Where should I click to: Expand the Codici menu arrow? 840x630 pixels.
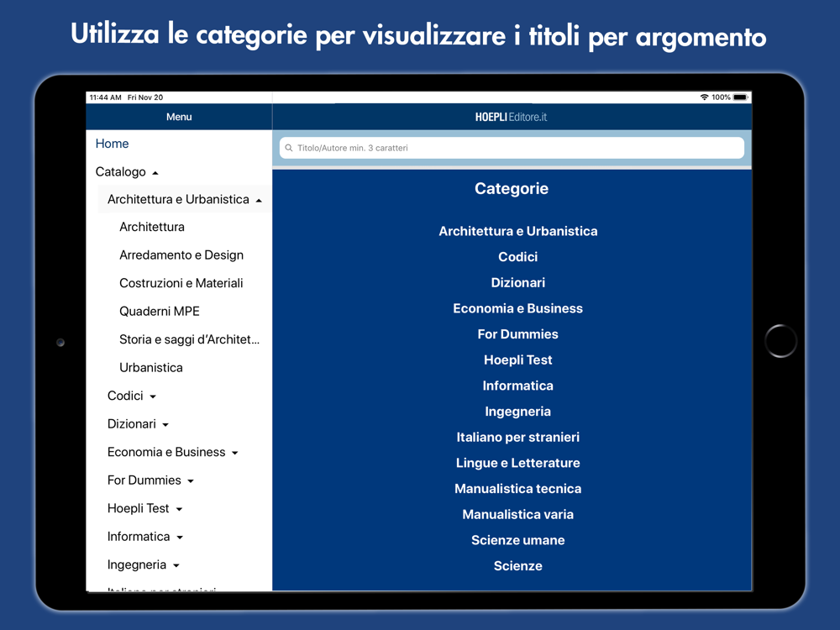153,396
